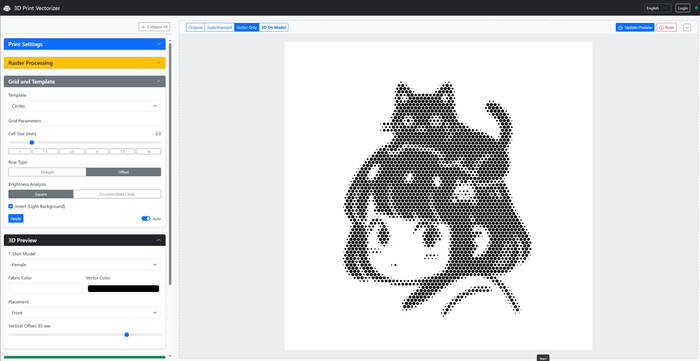Viewport: 700px width, 361px height.
Task: Click the Grid and Template chevron icon
Action: point(158,82)
